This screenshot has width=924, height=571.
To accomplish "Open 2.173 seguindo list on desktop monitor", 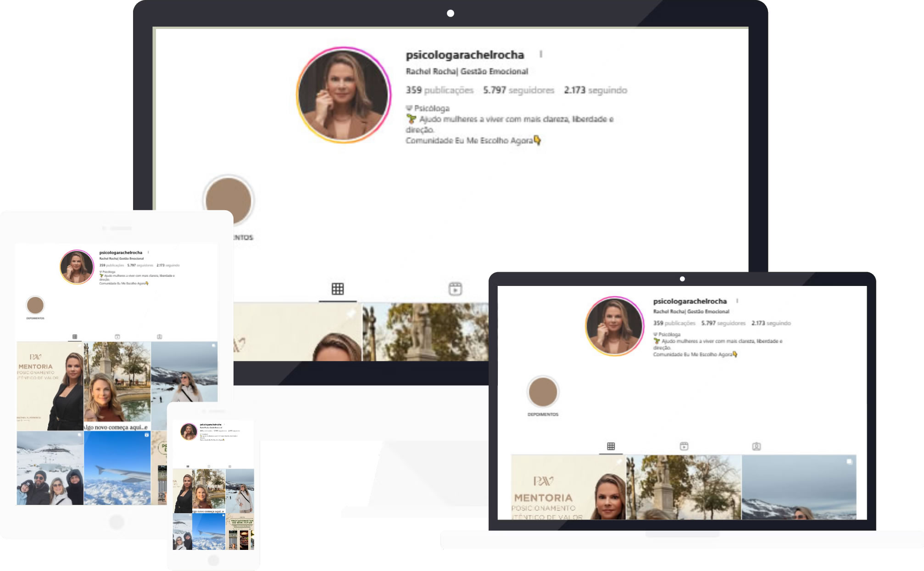I will (x=595, y=90).
